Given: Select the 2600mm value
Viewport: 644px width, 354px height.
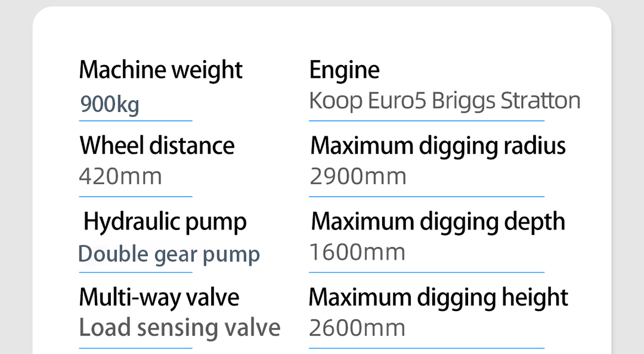Looking at the screenshot, I should pyautogui.click(x=357, y=328).
